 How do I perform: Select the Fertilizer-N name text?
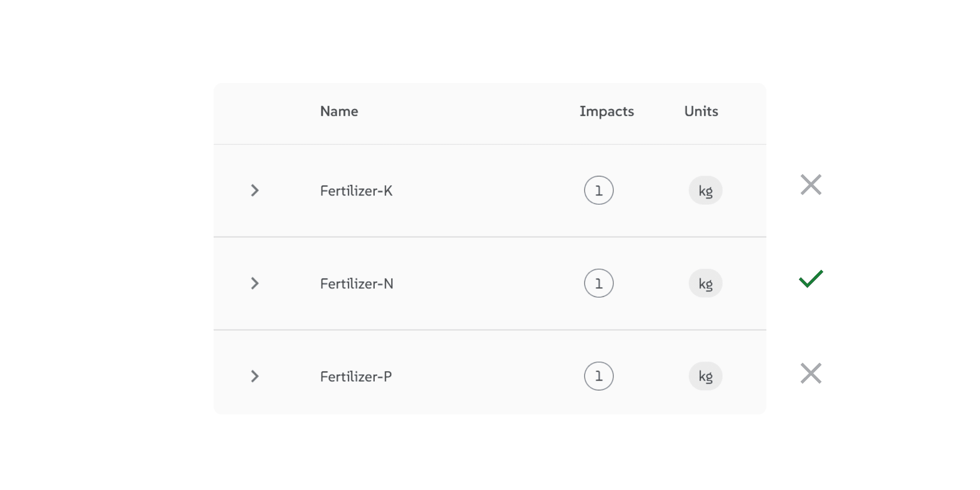[357, 284]
